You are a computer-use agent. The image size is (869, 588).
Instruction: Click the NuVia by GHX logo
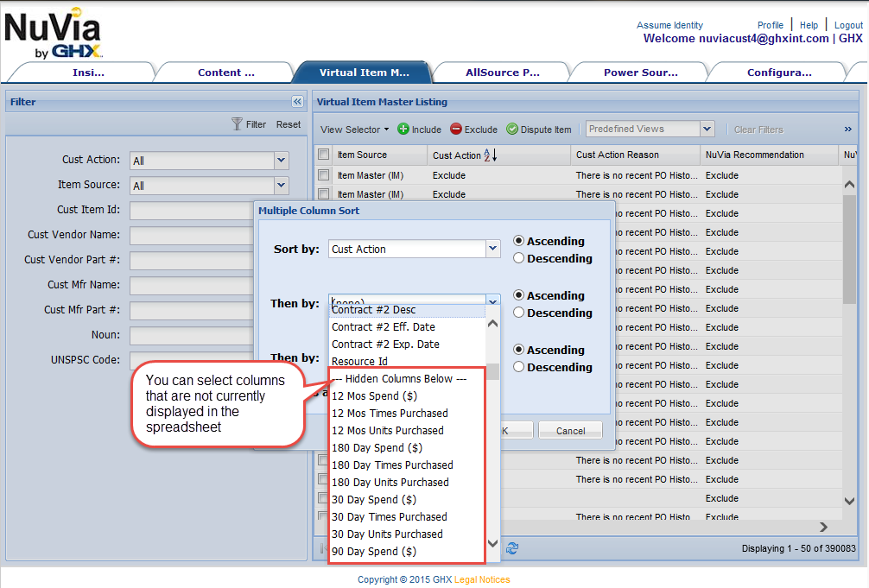point(54,34)
